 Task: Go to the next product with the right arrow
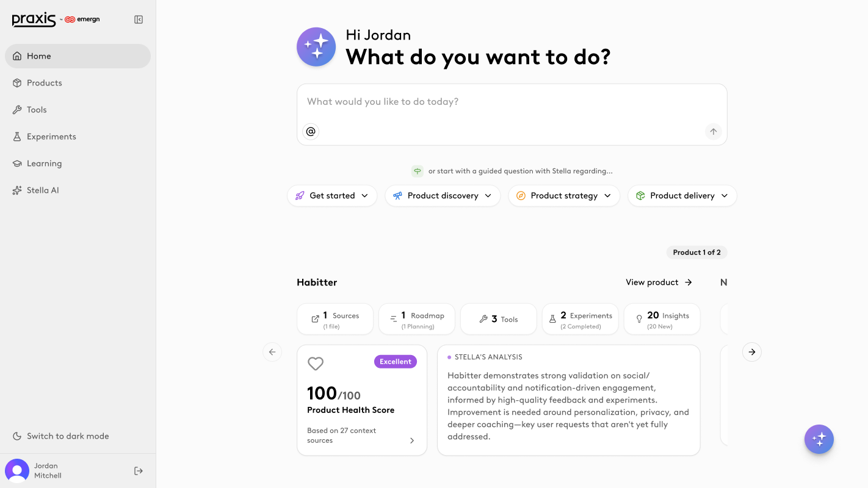pyautogui.click(x=751, y=352)
